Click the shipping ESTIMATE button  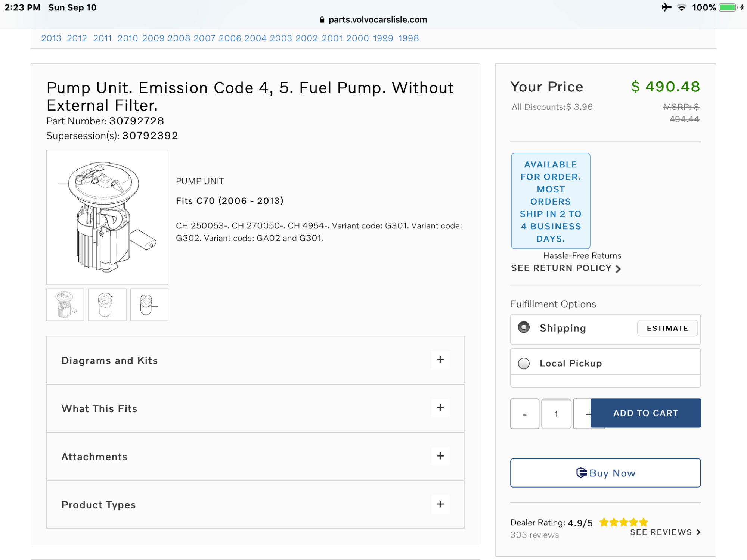click(667, 328)
